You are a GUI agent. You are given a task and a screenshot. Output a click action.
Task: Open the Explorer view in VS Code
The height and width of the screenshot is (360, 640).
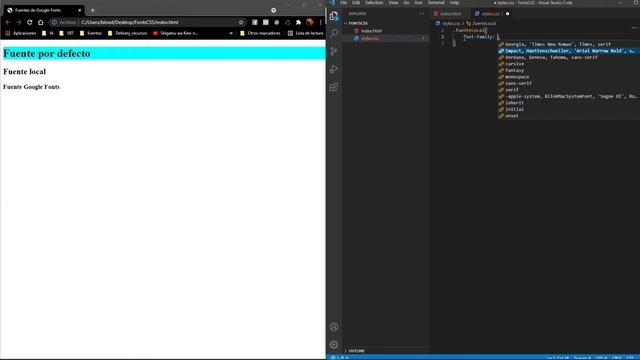point(334,16)
